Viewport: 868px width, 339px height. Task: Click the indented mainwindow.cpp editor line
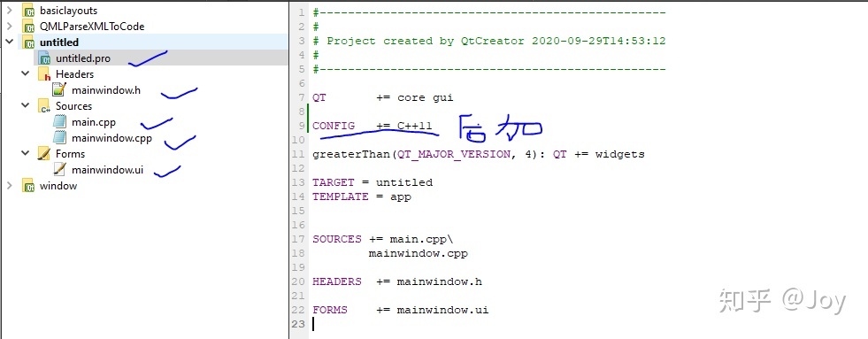[x=418, y=253]
